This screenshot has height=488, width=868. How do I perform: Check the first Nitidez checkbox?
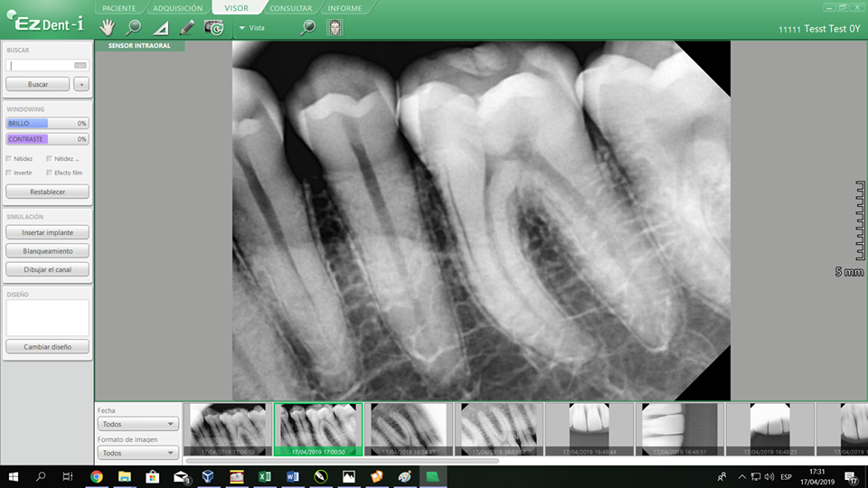(9, 158)
